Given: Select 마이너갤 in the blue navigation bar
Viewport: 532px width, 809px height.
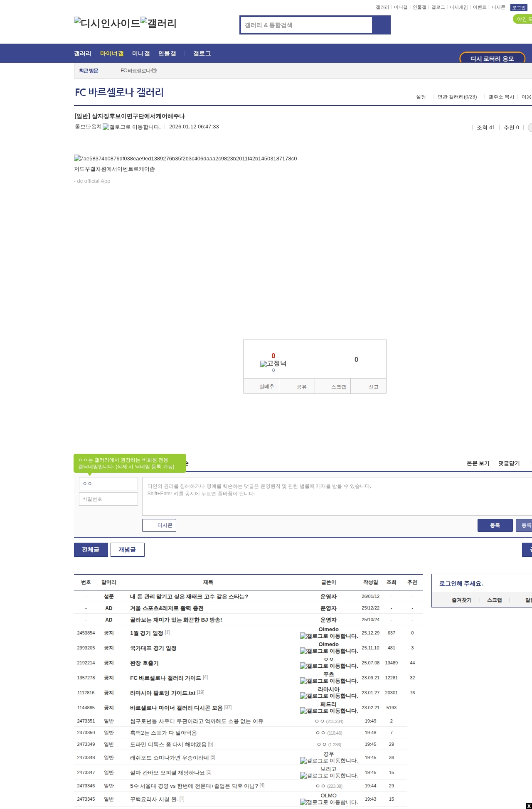Looking at the screenshot, I should pyautogui.click(x=112, y=54).
